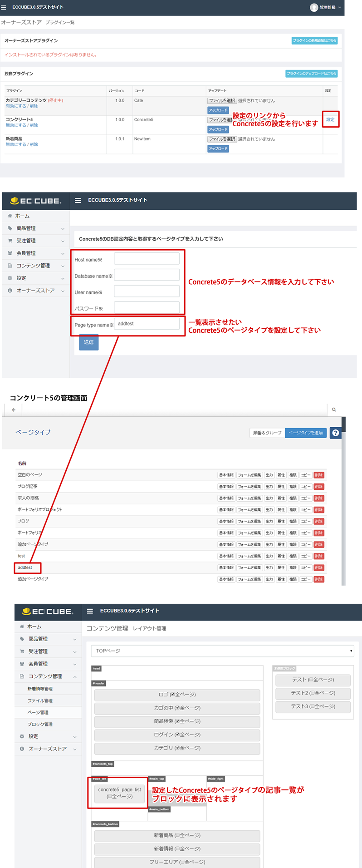Screen dimensions: 362x868
Task: Expand 会員管理 chevron in layout management sidebar
Action: pyautogui.click(x=74, y=664)
